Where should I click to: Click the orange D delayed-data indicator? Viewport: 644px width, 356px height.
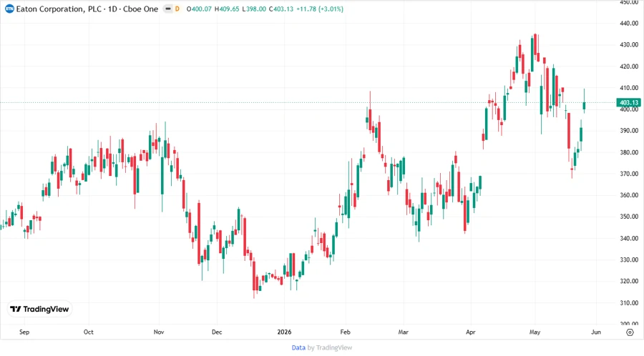click(177, 9)
